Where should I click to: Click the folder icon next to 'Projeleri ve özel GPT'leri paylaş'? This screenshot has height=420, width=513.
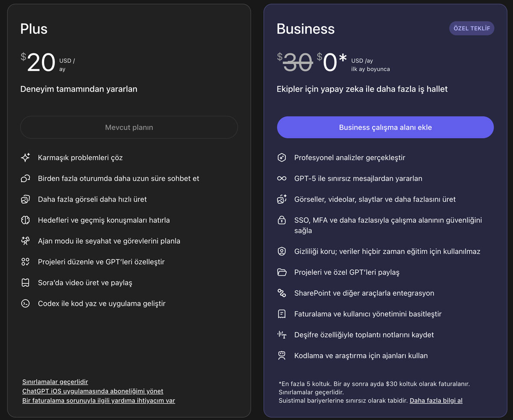tap(282, 272)
